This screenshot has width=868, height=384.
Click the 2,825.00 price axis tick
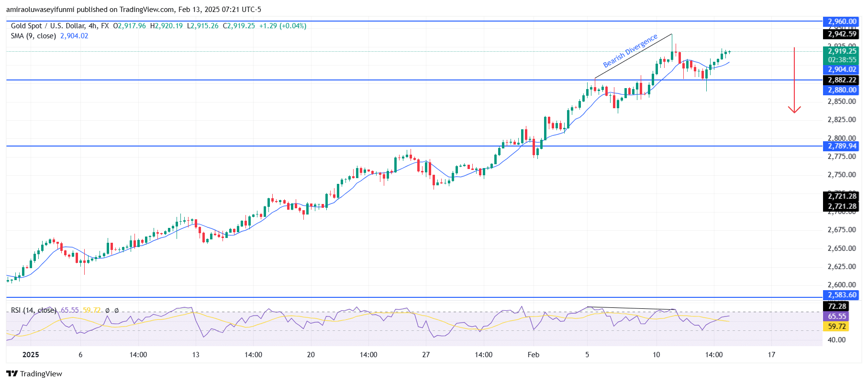click(842, 120)
